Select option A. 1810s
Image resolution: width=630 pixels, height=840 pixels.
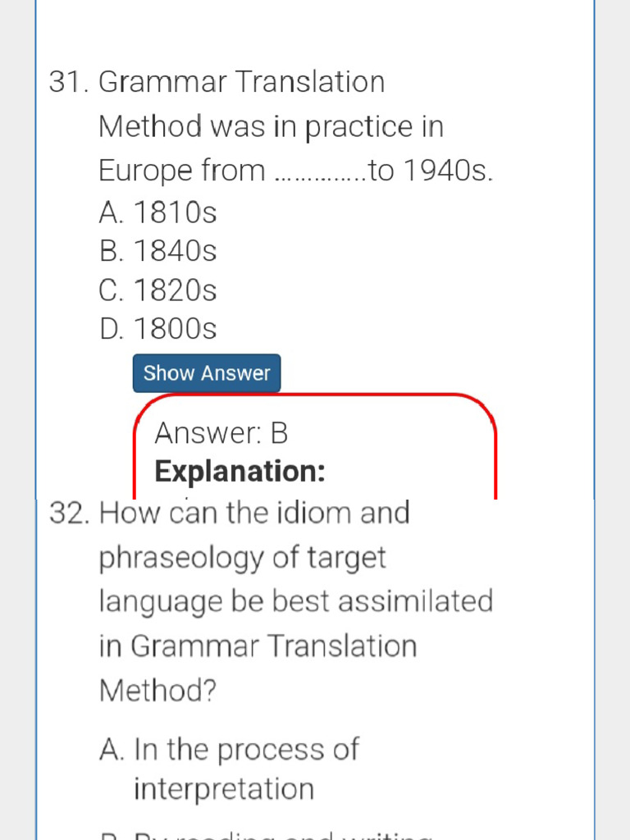pos(158,212)
